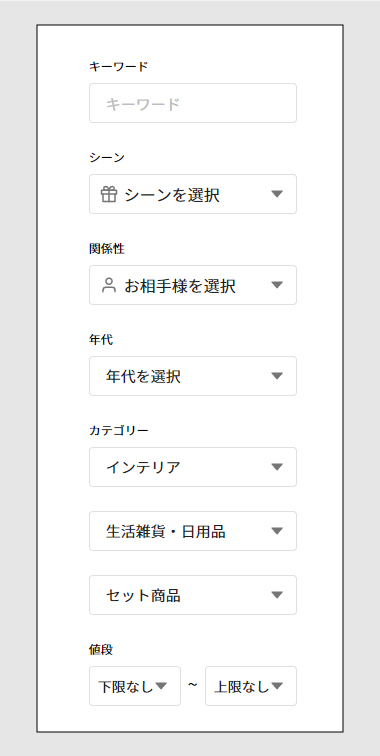Click the arrow icon of お相手様を選択
Screen dimensions: 380x756
point(276,285)
